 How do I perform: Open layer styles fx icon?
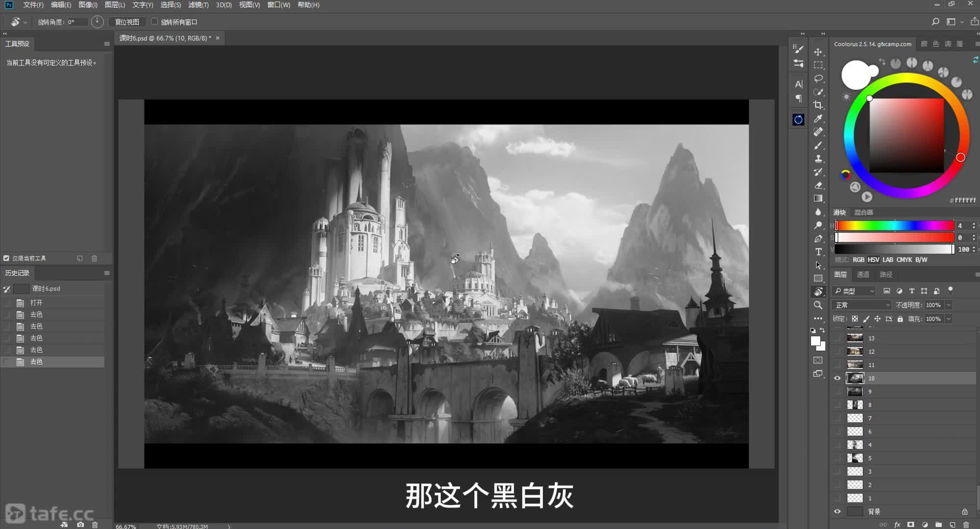(x=897, y=525)
